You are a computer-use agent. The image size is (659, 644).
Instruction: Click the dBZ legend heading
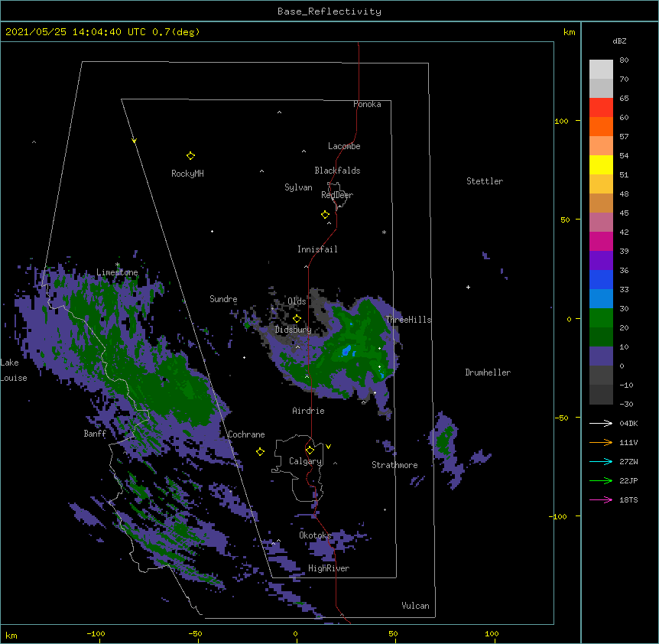[x=619, y=41]
